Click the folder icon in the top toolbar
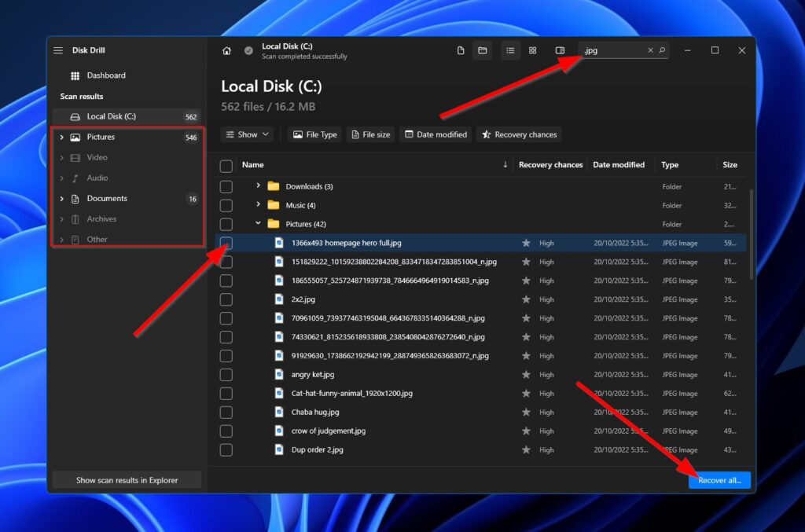805x532 pixels. coord(483,50)
